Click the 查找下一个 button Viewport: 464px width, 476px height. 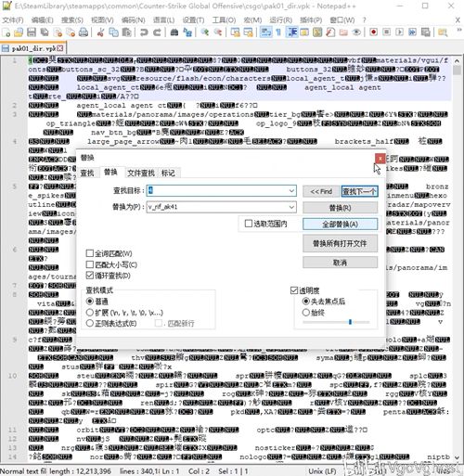[359, 191]
